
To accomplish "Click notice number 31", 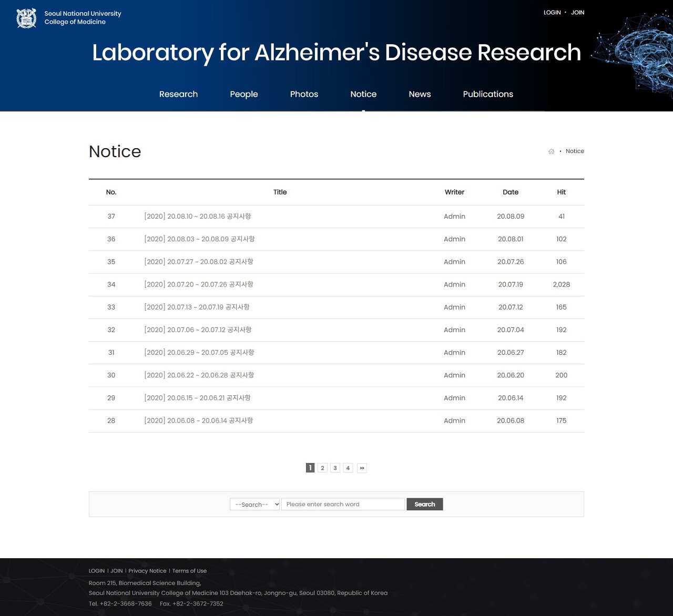I will 111,352.
